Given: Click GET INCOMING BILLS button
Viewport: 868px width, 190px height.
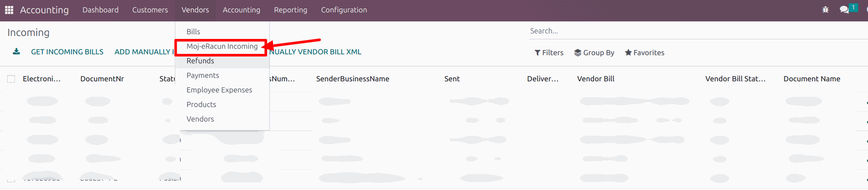Looking at the screenshot, I should click(67, 52).
